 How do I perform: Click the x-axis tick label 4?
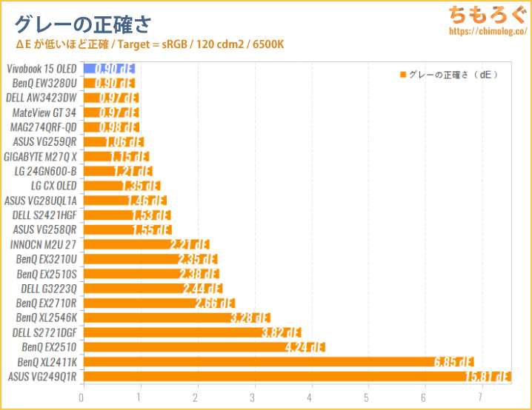[x=310, y=397]
